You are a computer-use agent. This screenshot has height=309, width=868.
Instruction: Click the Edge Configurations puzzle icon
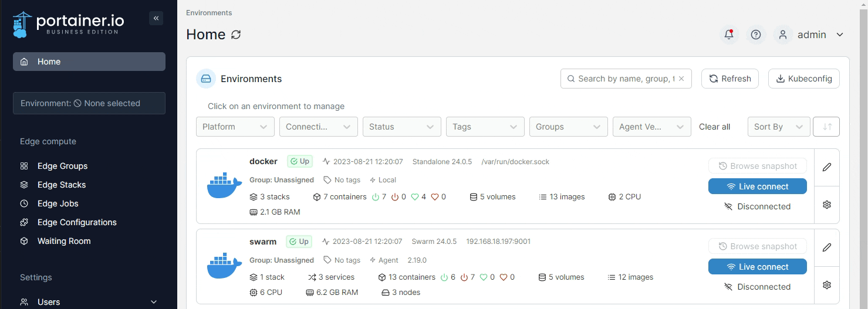click(x=24, y=222)
